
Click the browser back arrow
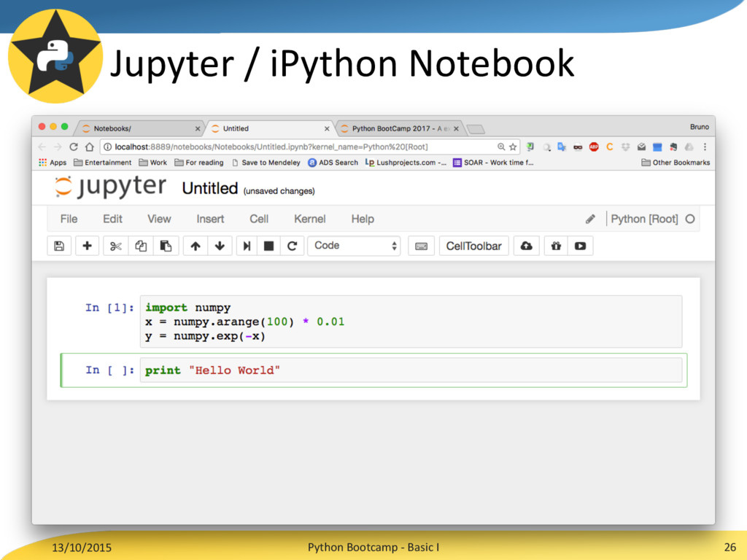coord(42,147)
